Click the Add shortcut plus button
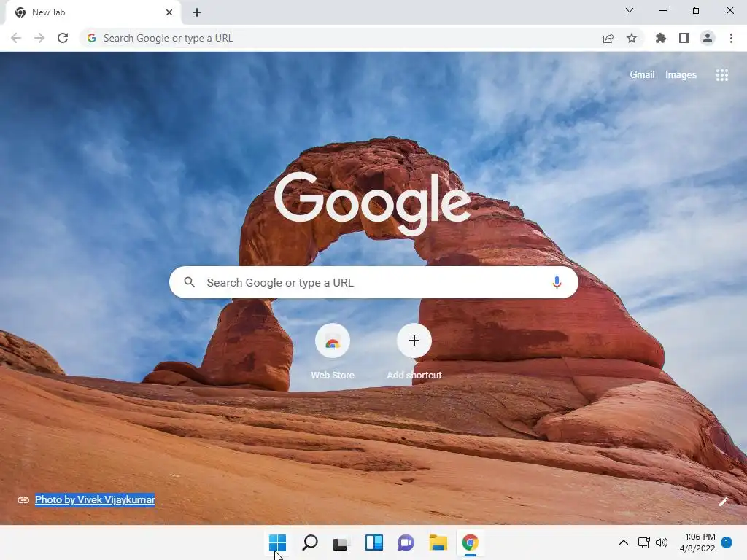The width and height of the screenshot is (747, 560). point(414,341)
